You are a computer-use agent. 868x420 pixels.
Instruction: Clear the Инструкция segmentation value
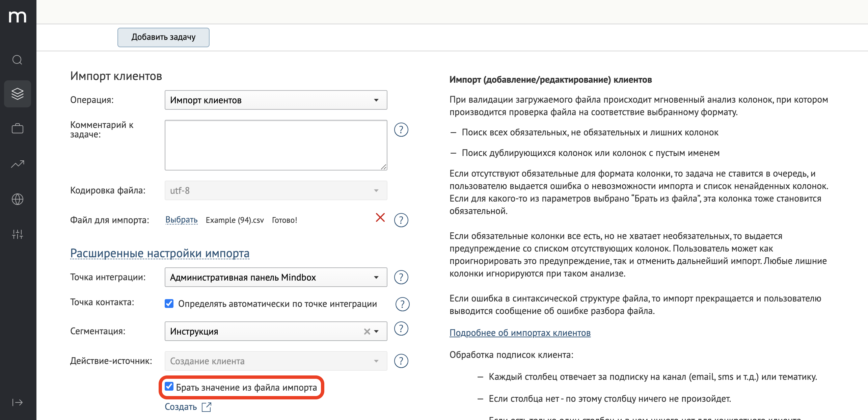point(367,332)
